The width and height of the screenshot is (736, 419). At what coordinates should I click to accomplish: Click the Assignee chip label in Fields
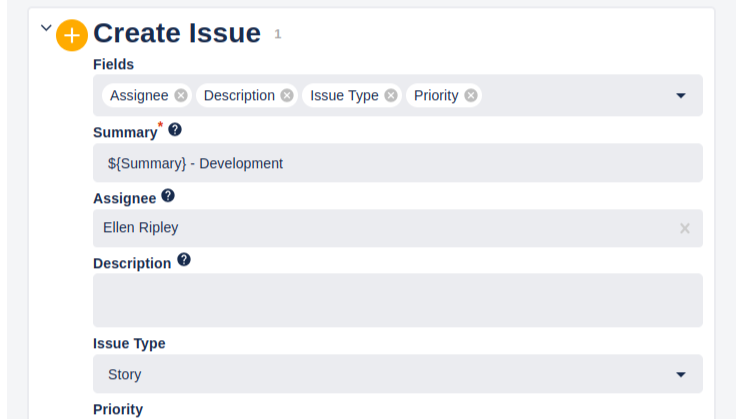point(139,95)
